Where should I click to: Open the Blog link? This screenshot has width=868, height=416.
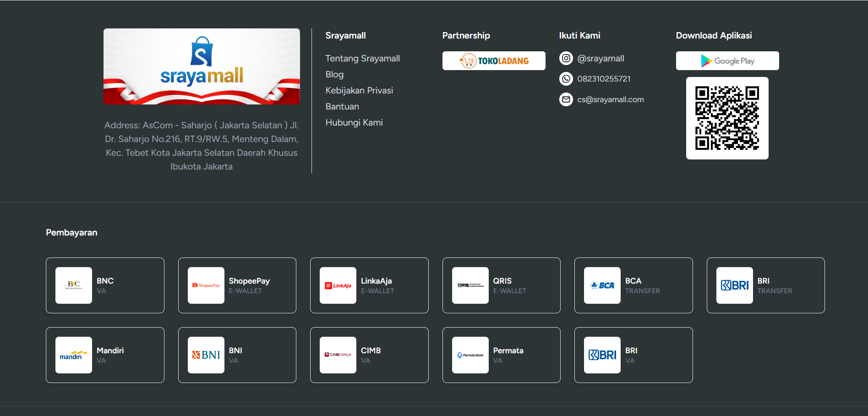(334, 75)
